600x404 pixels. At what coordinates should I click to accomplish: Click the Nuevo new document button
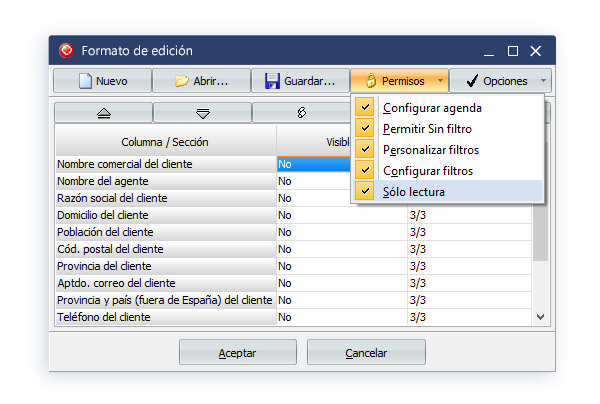(x=102, y=81)
